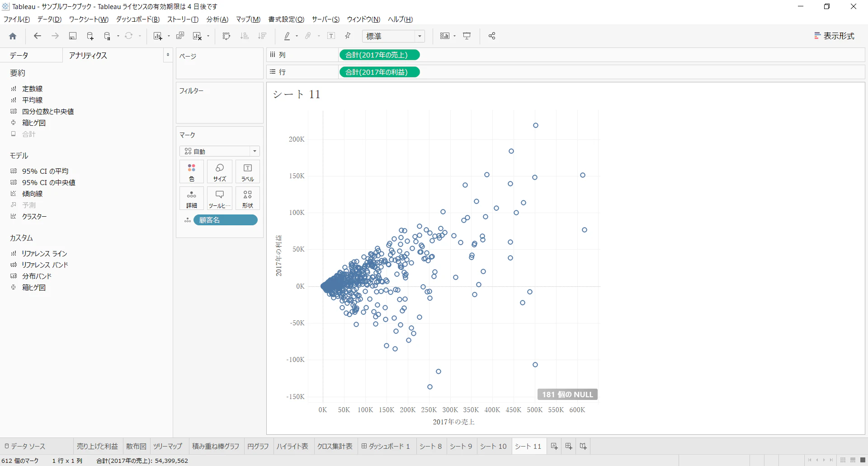Click the 表示形式 Show Me button
The height and width of the screenshot is (466, 868).
point(835,36)
